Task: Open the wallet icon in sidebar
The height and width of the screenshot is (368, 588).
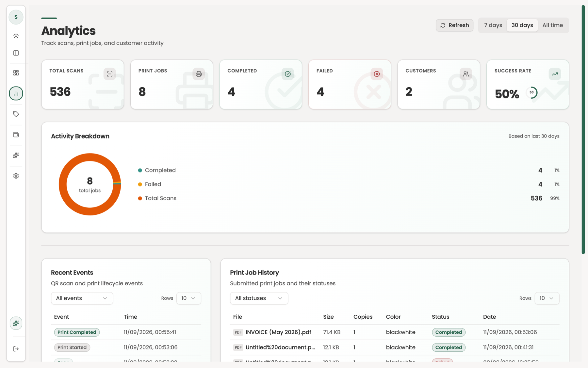Action: coord(16,135)
